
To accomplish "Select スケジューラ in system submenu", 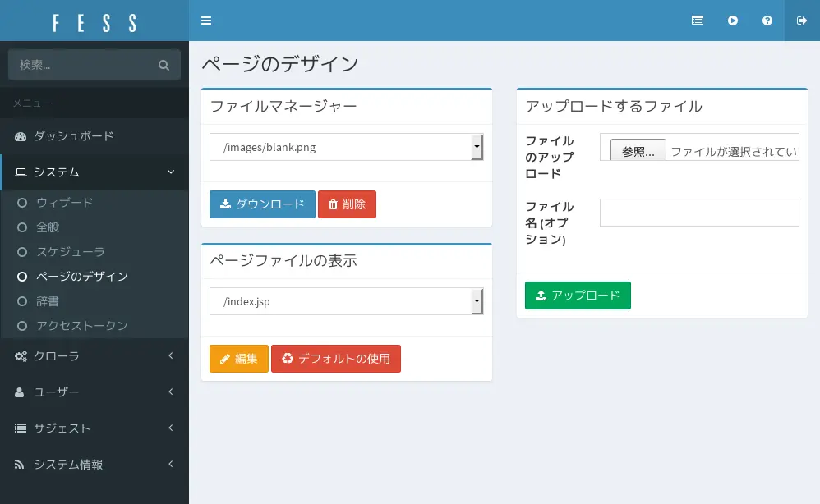I will coord(70,252).
